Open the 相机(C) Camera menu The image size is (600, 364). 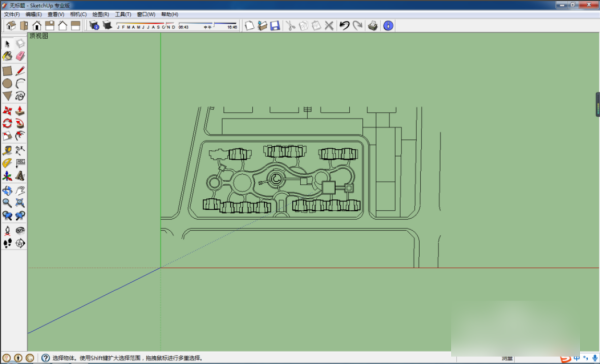78,14
